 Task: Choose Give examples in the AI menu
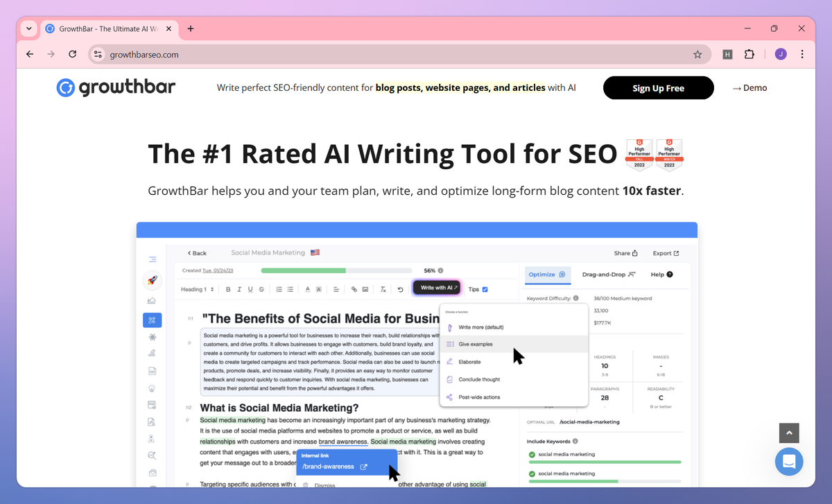pos(514,344)
